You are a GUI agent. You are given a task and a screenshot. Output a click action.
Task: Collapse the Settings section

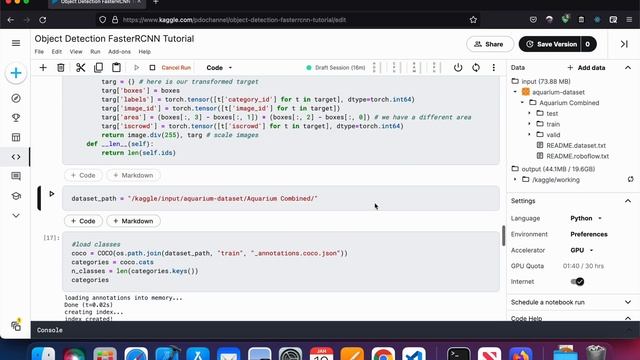628,201
